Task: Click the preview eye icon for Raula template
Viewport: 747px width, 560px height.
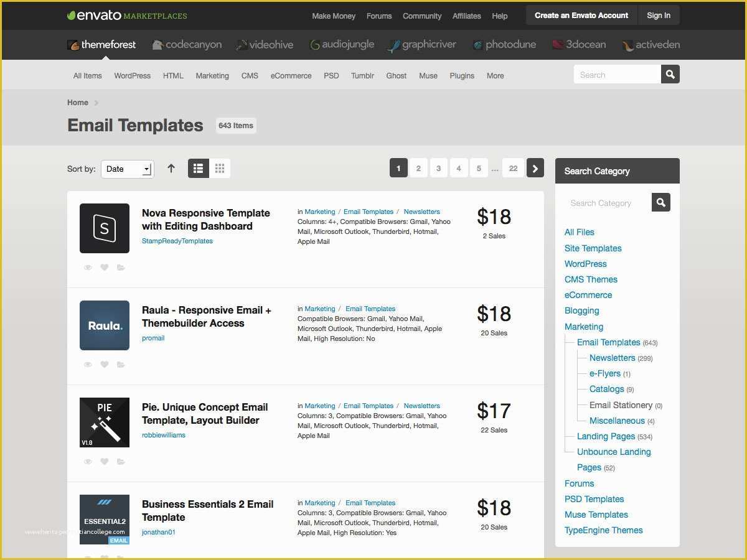Action: point(88,365)
